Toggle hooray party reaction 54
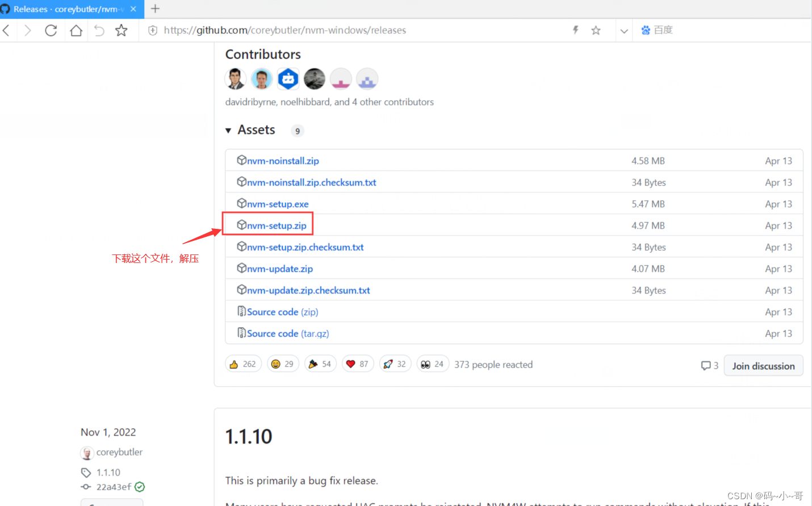This screenshot has height=506, width=812. click(x=320, y=364)
